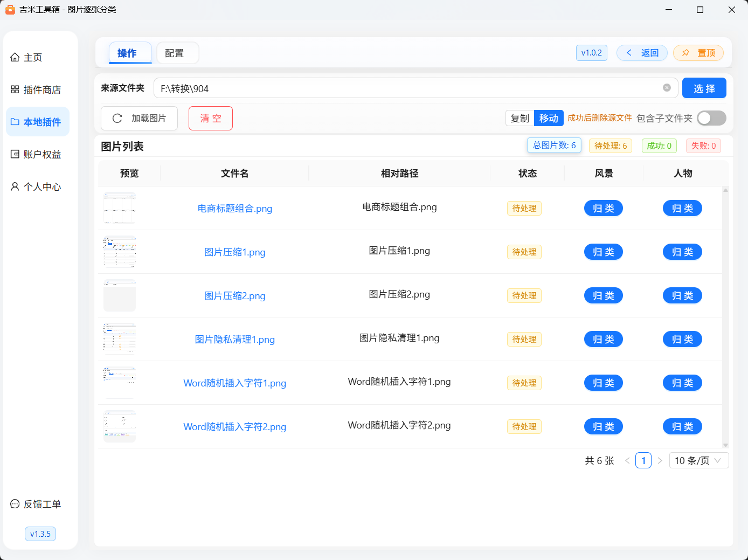This screenshot has height=560, width=748.
Task: Go to previous page with left chevron
Action: (627, 460)
